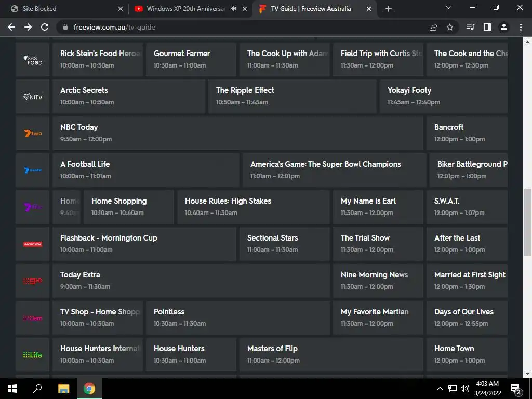Open the Arctic Secrets program card
Image resolution: width=532 pixels, height=399 pixels.
(x=129, y=96)
